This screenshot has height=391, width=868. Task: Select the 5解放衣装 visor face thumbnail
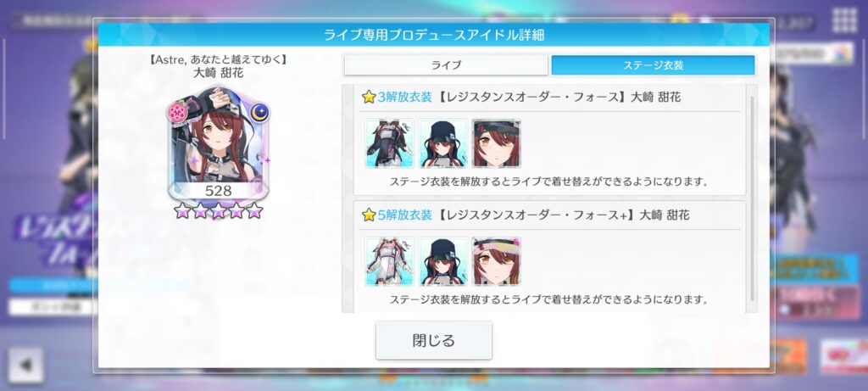tap(497, 261)
